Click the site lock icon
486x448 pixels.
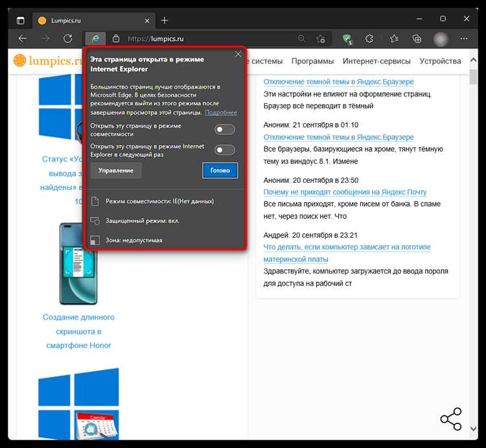(x=116, y=39)
